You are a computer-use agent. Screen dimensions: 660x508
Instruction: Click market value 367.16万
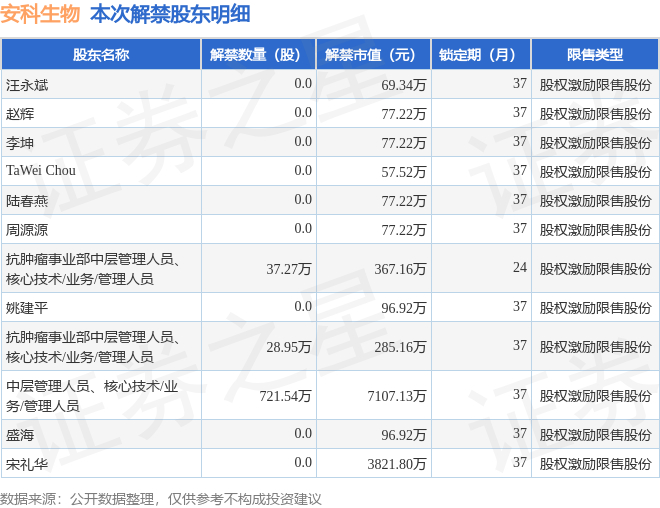pyautogui.click(x=400, y=269)
